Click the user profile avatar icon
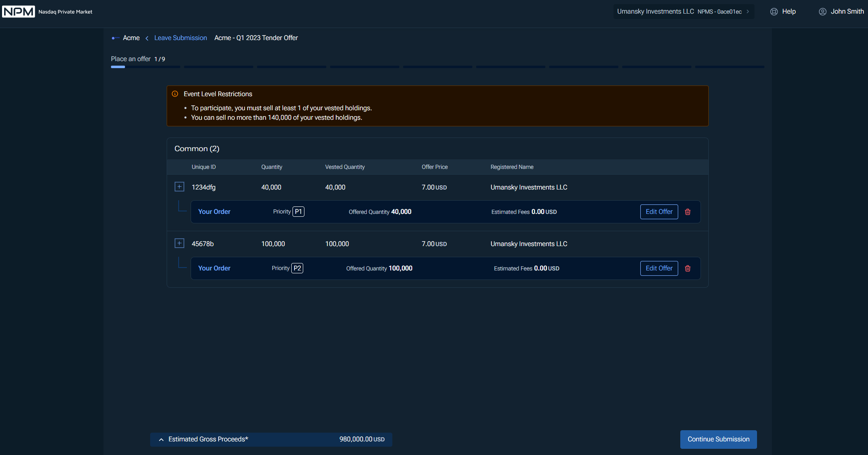 point(823,12)
